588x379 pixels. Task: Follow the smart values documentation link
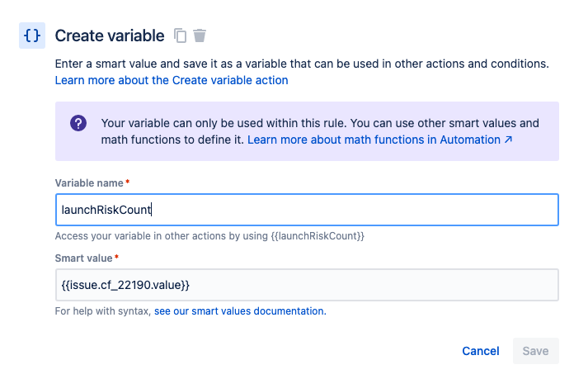pyautogui.click(x=240, y=311)
